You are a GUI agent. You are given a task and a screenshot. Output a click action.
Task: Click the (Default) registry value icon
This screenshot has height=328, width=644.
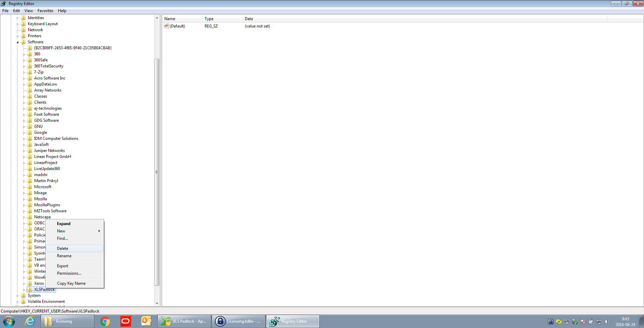tap(166, 26)
